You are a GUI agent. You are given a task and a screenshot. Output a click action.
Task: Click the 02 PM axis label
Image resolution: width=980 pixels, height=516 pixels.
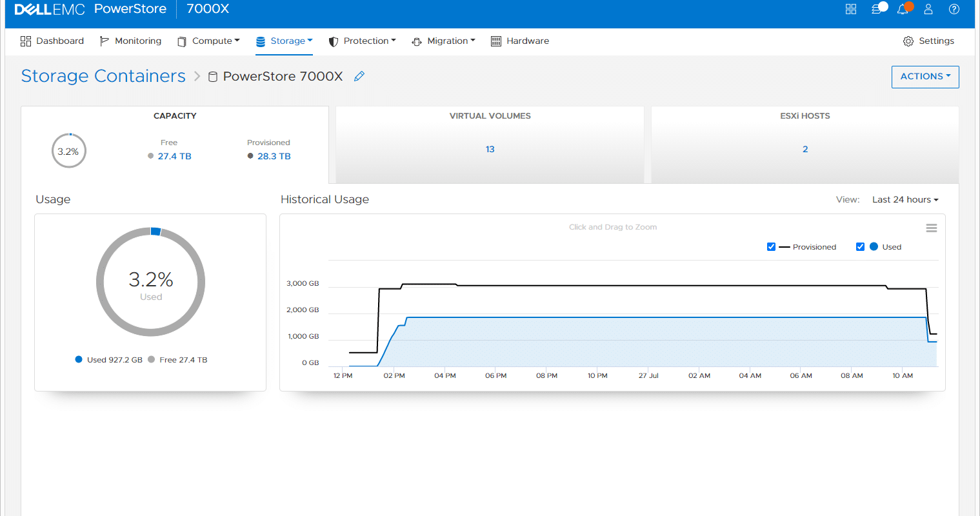coord(394,376)
